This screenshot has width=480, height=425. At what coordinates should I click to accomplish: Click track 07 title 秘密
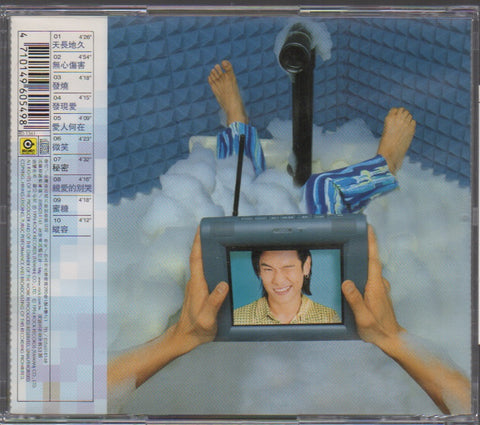click(61, 168)
